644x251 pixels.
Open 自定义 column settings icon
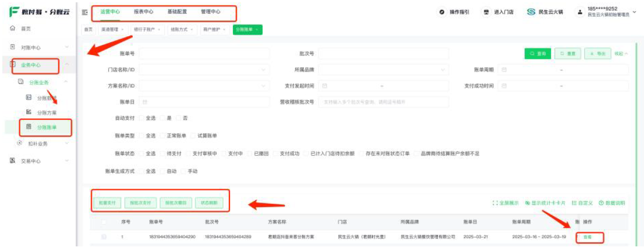pyautogui.click(x=574, y=203)
